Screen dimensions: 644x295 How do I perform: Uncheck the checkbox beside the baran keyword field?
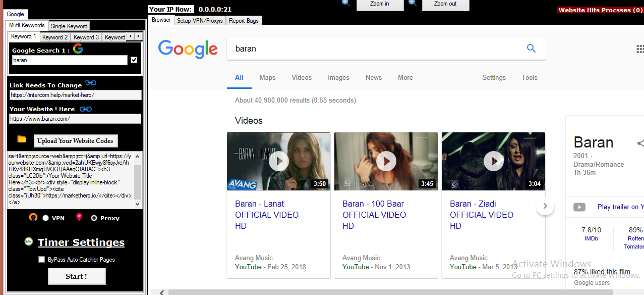(134, 60)
